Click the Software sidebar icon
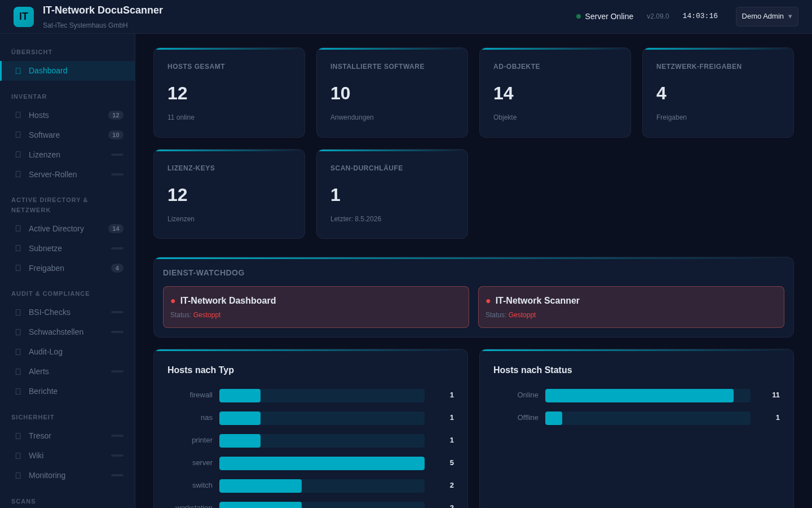The image size is (812, 508). point(18,135)
